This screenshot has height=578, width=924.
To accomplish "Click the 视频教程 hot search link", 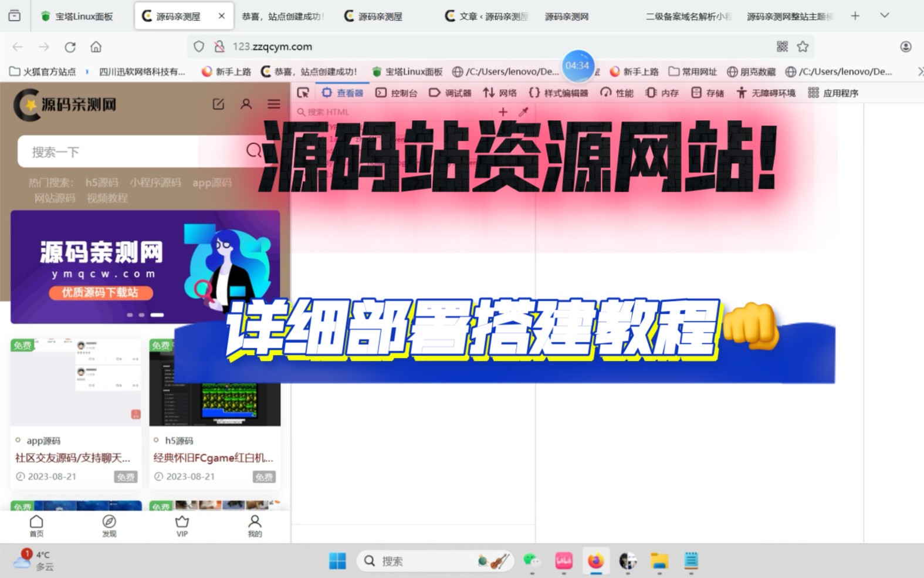I will pos(107,198).
